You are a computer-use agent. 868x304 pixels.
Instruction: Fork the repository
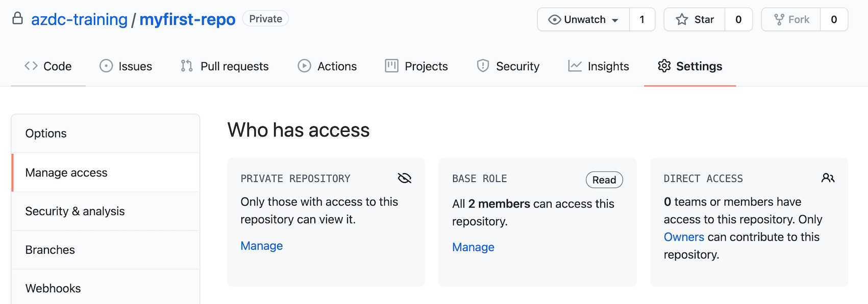coord(791,19)
